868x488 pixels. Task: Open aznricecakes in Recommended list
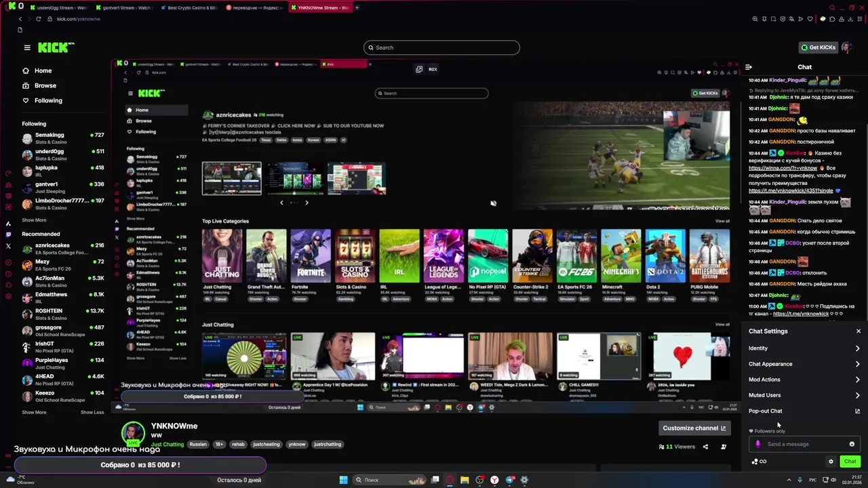(x=62, y=249)
